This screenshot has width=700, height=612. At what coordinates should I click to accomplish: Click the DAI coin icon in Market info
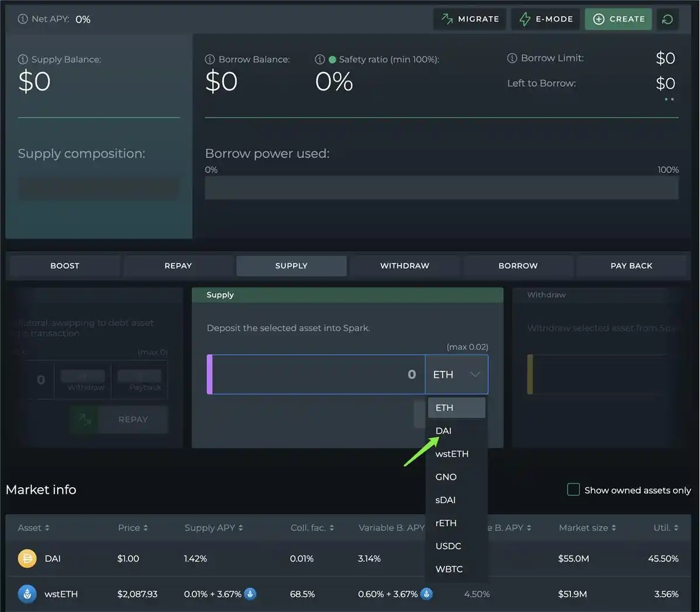coord(27,558)
